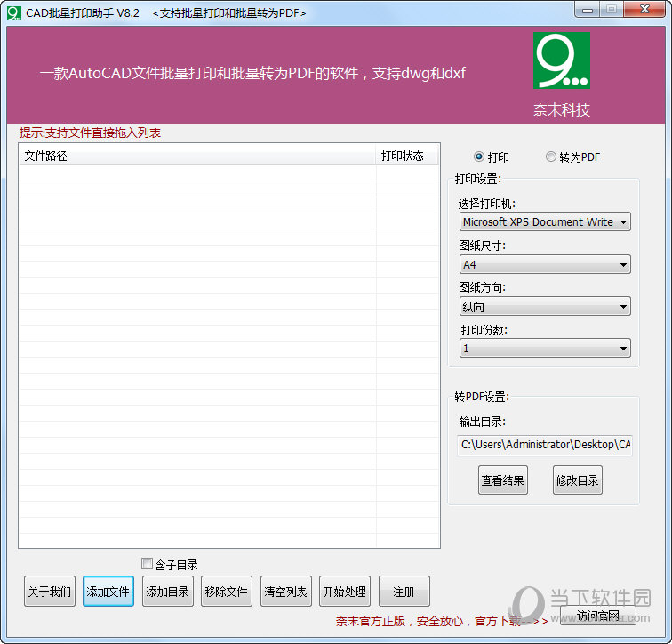672x644 pixels.
Task: Click the green 9 Naimo Technology logo
Action: click(x=562, y=60)
